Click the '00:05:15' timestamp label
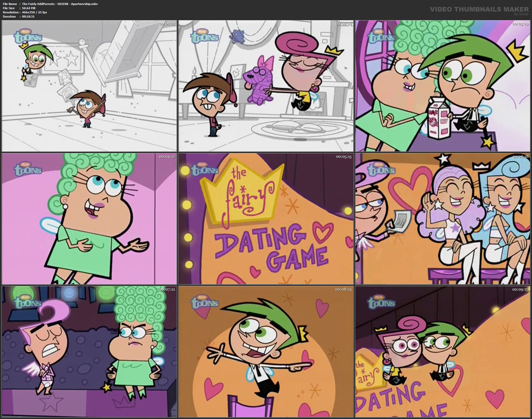Image resolution: width=532 pixels, height=419 pixels. [x=344, y=157]
